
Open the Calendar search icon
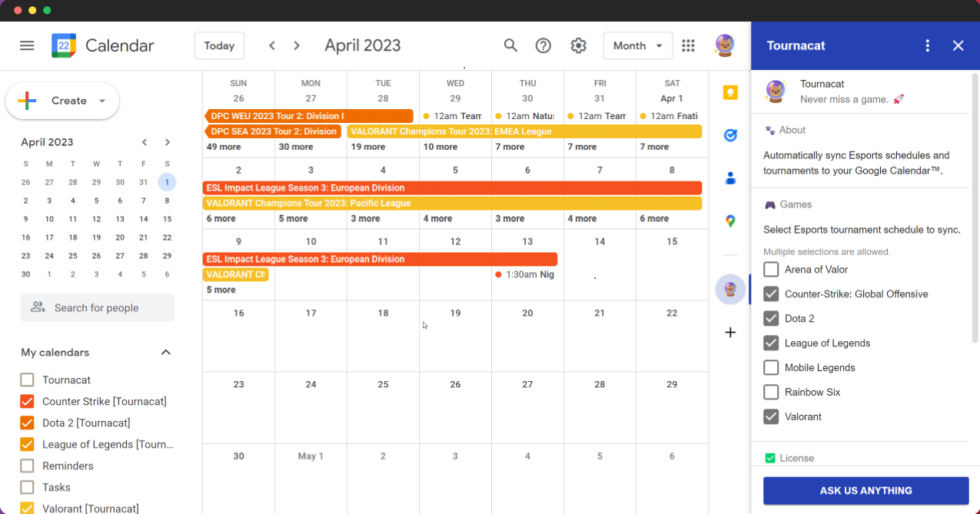click(x=510, y=45)
